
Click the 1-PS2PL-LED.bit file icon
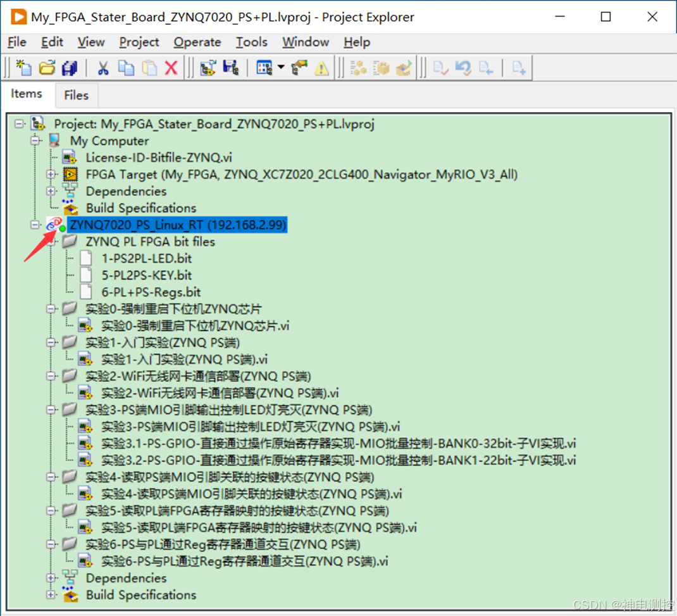86,258
